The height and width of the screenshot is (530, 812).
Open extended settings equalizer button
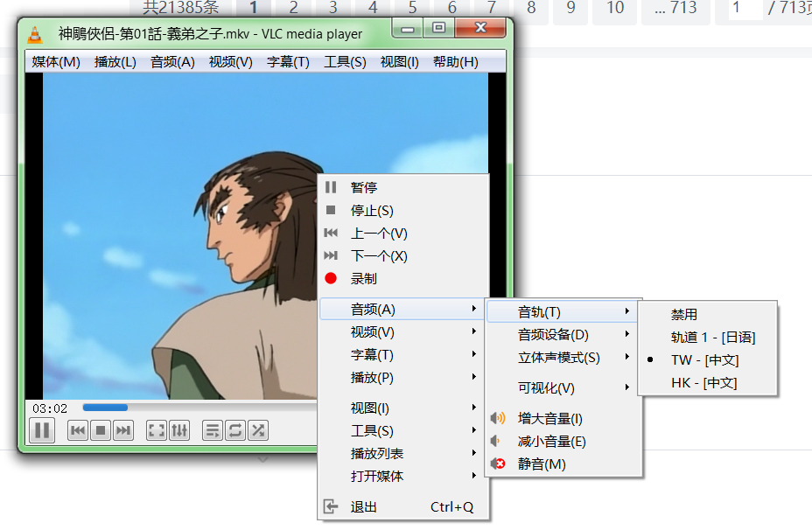click(179, 430)
